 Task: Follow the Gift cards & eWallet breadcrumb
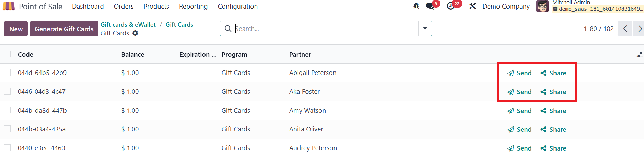coord(128,24)
